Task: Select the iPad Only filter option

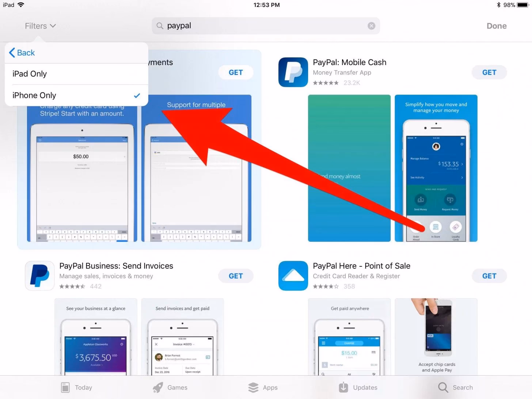Action: point(76,74)
